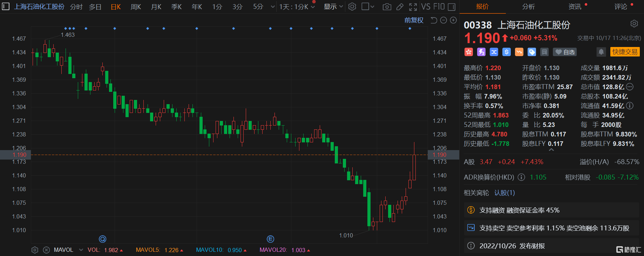Screen dimensions: 644x256
Task: Click the 快捷交易 quick trade button
Action: click(625, 52)
